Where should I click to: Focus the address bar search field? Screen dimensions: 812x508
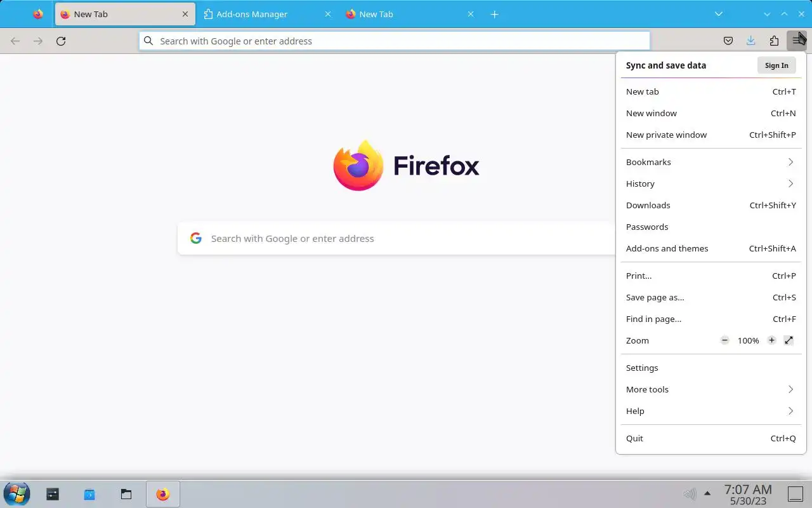[395, 41]
